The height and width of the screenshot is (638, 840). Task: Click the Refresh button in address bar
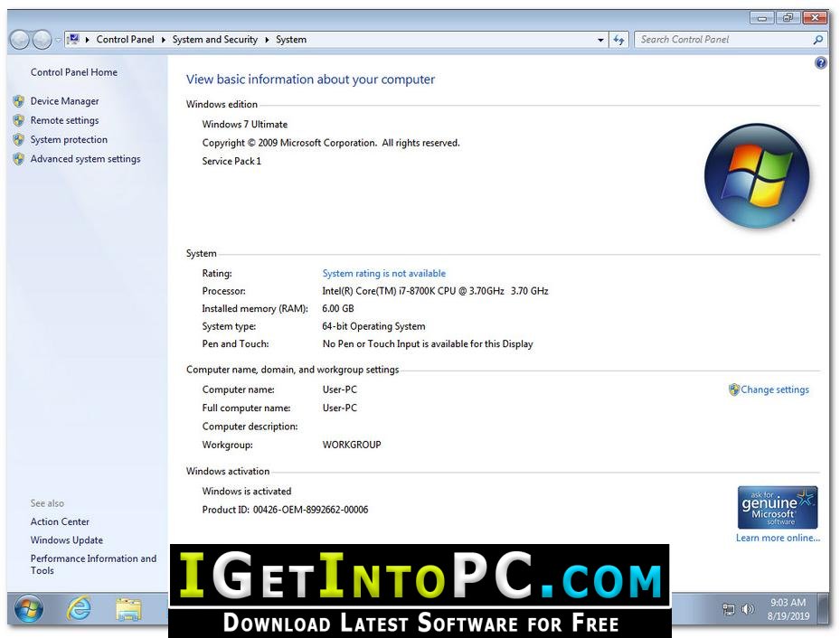(618, 40)
